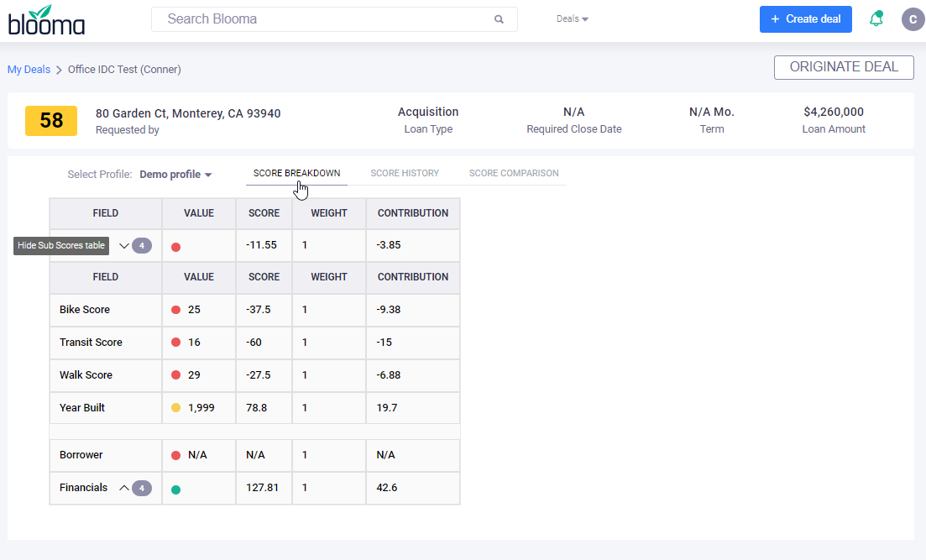
Task: Click the red status dot for Bike Score
Action: coord(175,310)
